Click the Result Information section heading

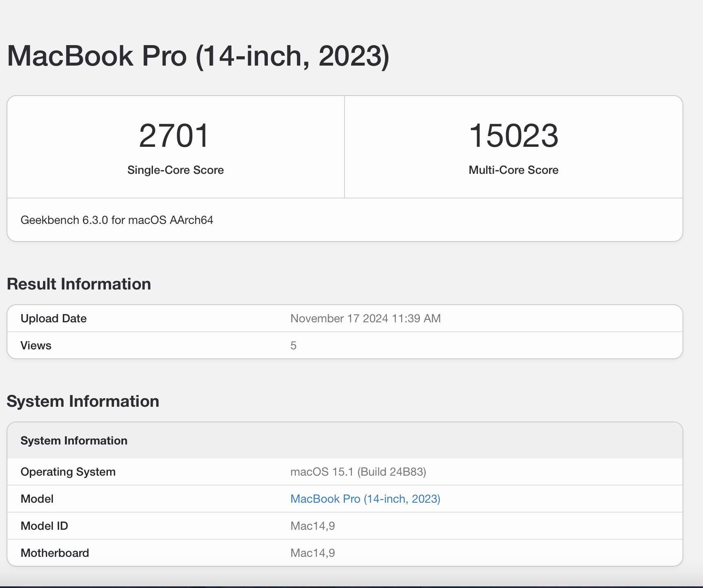click(79, 284)
